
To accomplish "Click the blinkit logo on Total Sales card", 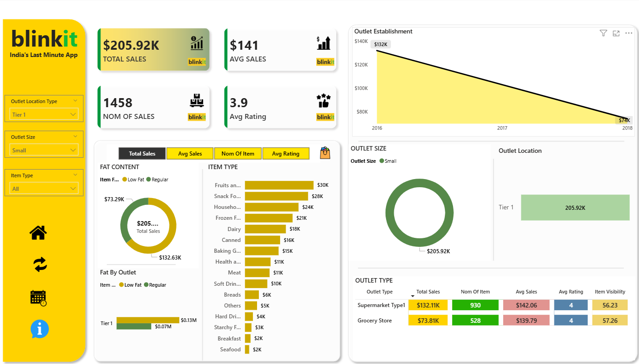I will (197, 62).
